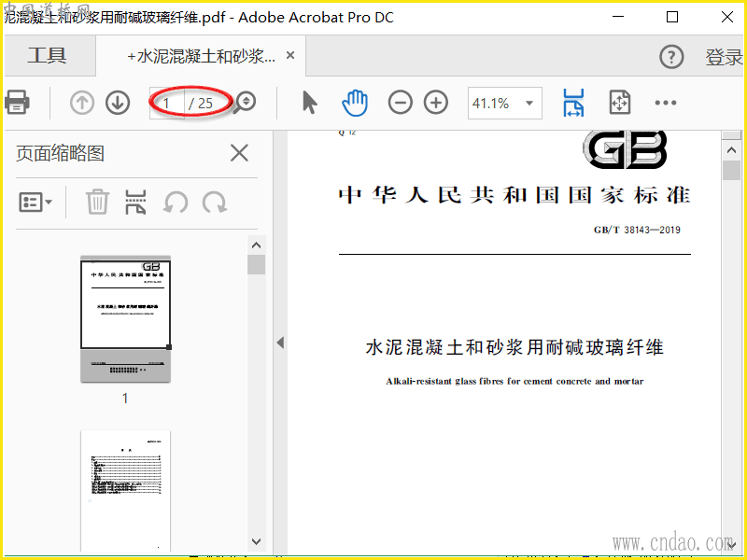Click the fit width scrolling icon

(x=573, y=103)
